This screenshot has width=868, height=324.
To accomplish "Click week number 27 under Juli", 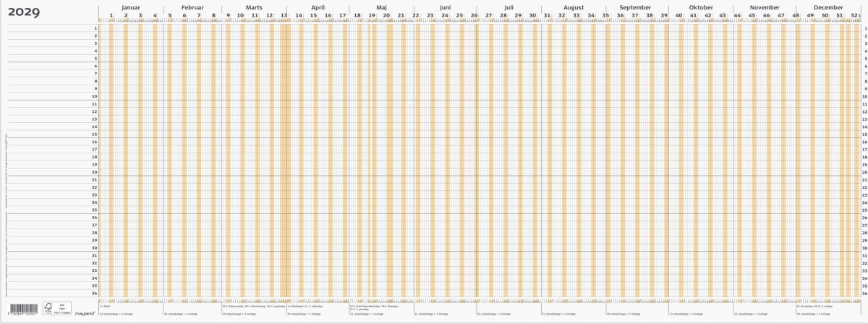I will (x=489, y=15).
